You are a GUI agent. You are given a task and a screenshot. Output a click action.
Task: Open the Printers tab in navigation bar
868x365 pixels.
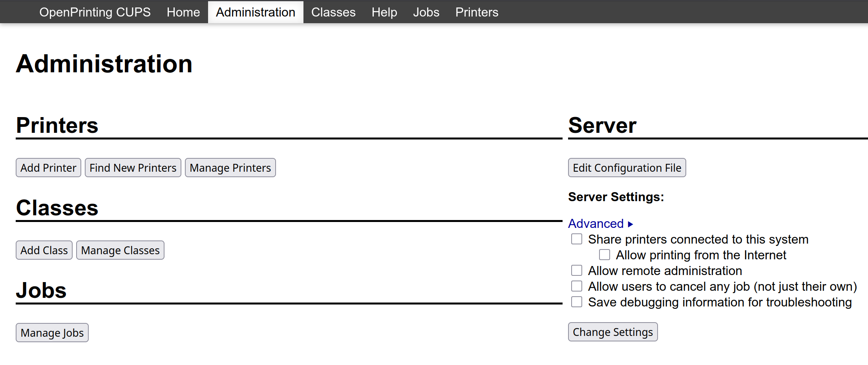point(477,12)
